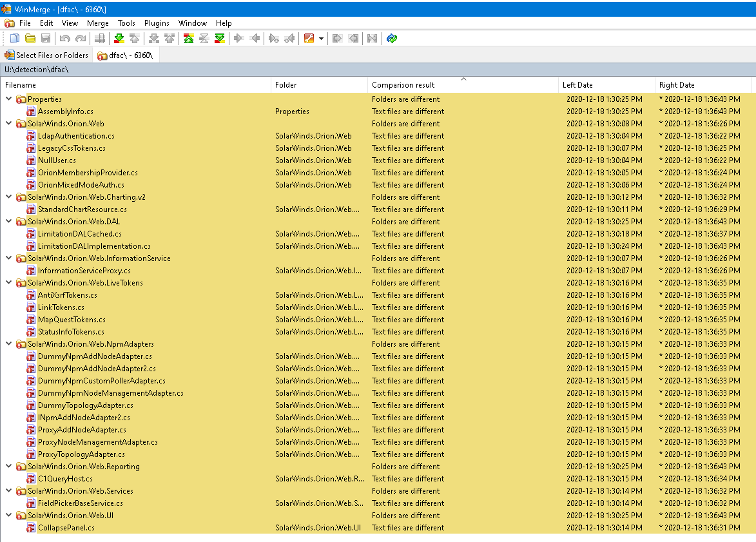The height and width of the screenshot is (542, 756).
Task: Go to first difference icon in toolbar
Action: point(188,39)
